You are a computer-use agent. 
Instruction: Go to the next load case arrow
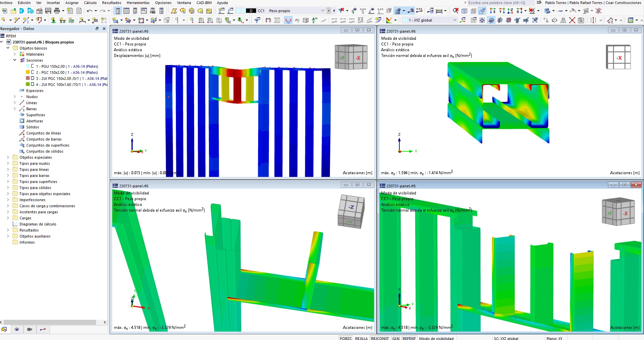pos(334,11)
